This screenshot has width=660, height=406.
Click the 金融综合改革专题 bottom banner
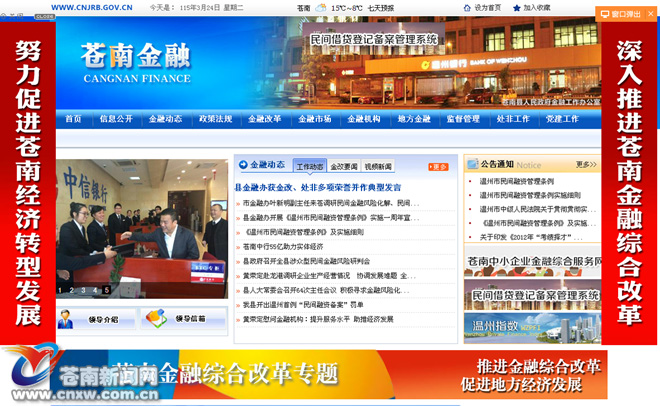point(328,374)
